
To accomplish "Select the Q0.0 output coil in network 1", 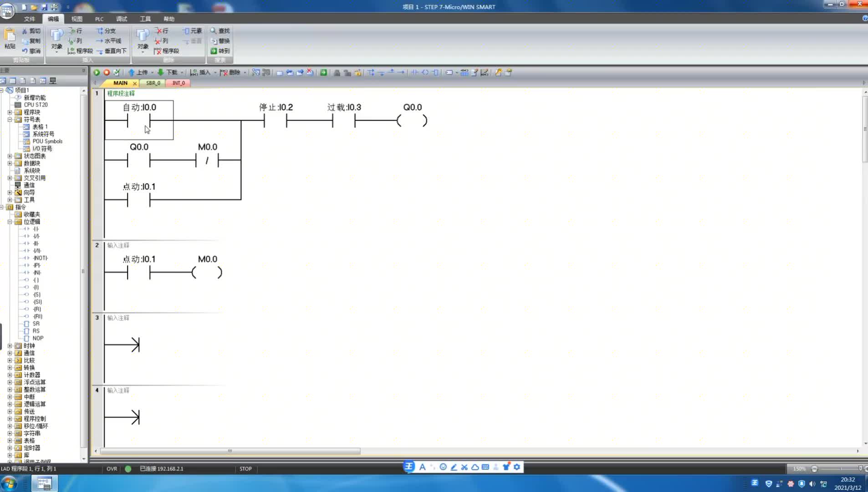I will tap(412, 121).
